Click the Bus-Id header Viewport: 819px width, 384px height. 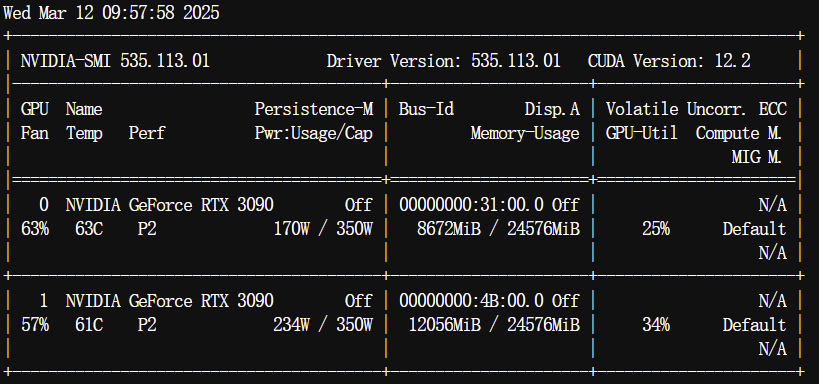point(426,109)
